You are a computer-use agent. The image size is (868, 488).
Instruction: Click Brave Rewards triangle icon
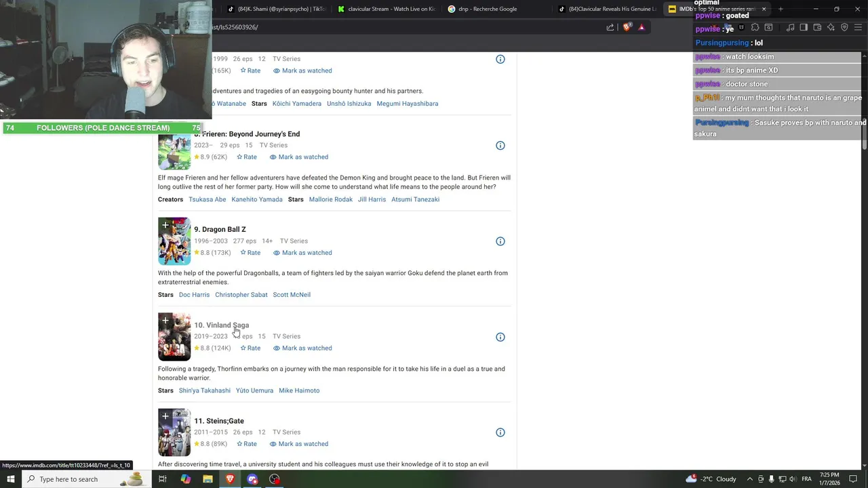[x=642, y=27]
